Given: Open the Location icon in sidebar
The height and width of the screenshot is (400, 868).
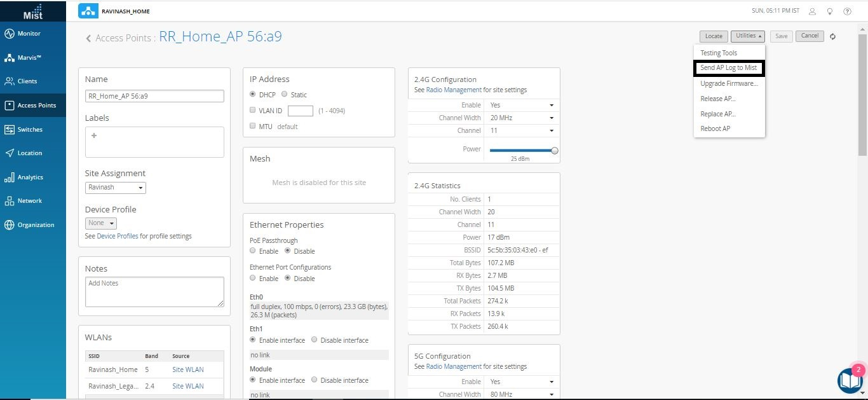Looking at the screenshot, I should click(x=10, y=153).
